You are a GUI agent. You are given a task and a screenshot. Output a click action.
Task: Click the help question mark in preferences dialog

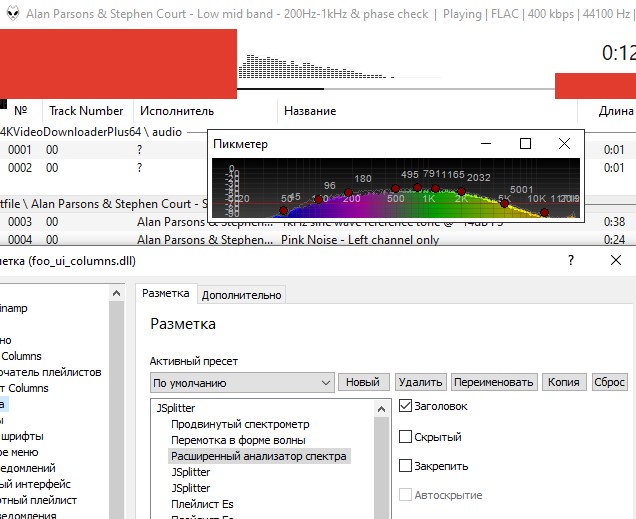[570, 260]
